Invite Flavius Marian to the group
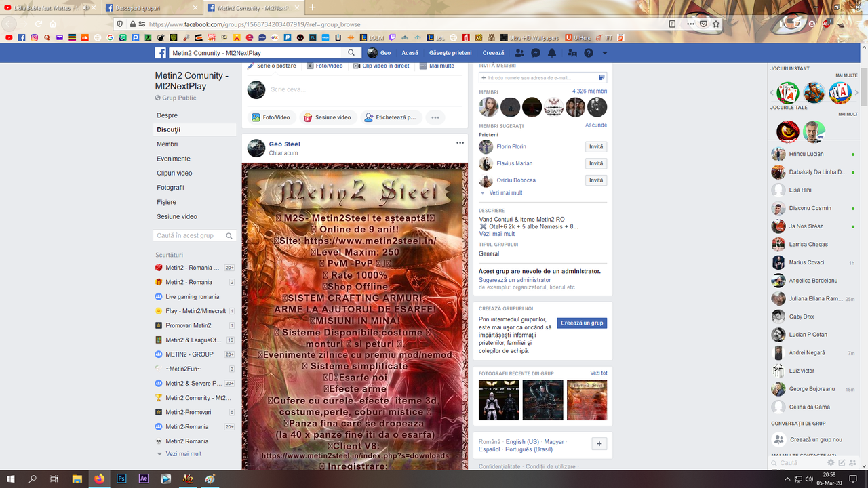Screen dimensions: 868x488 coord(596,163)
